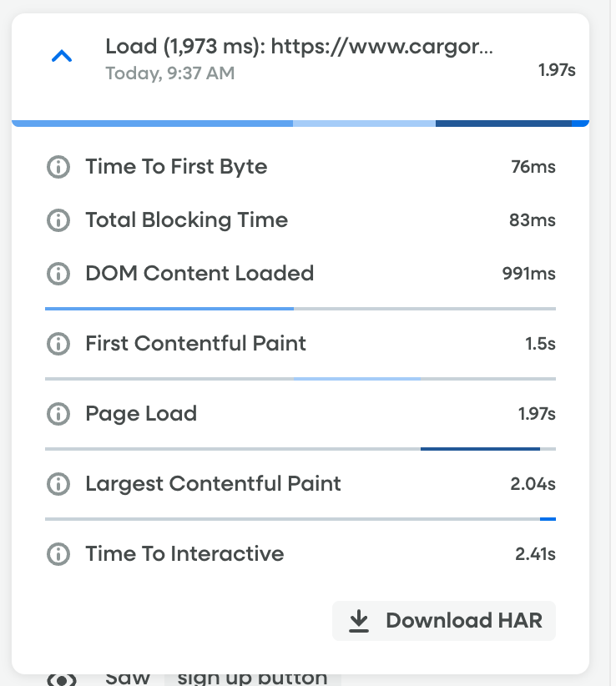Click info icon next to DOM Content Loaded
The width and height of the screenshot is (616, 686).
click(x=58, y=274)
